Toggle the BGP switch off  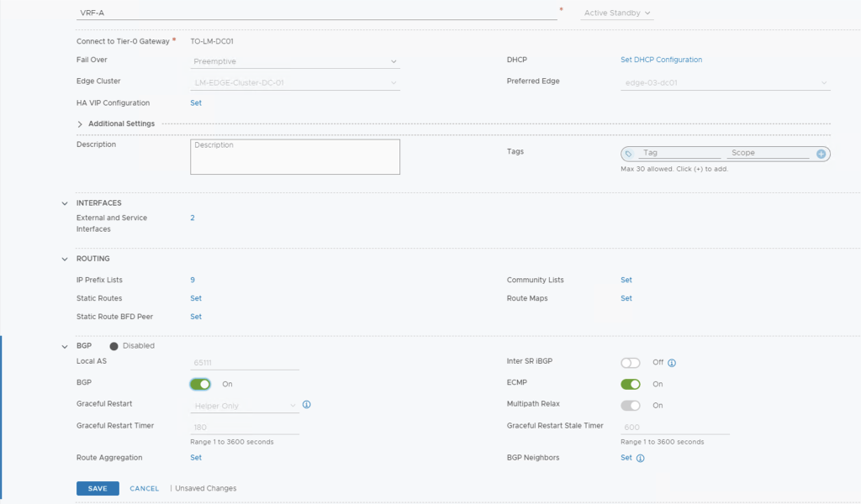(x=200, y=384)
